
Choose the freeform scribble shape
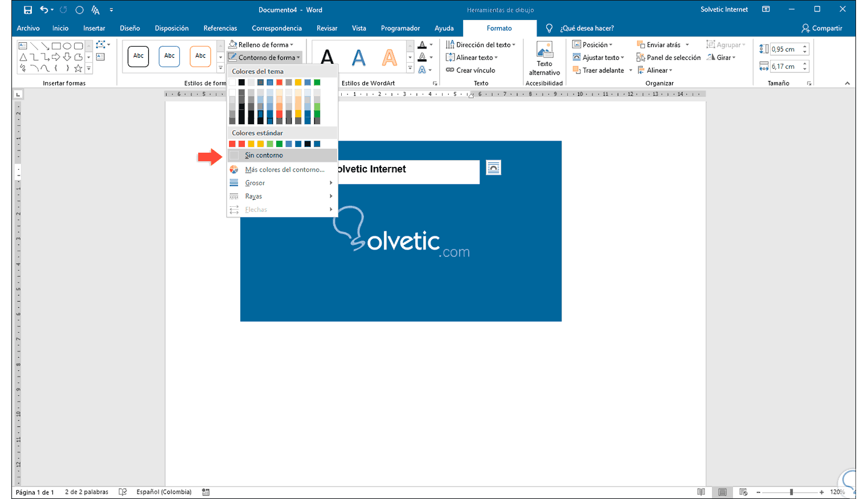[x=23, y=68]
